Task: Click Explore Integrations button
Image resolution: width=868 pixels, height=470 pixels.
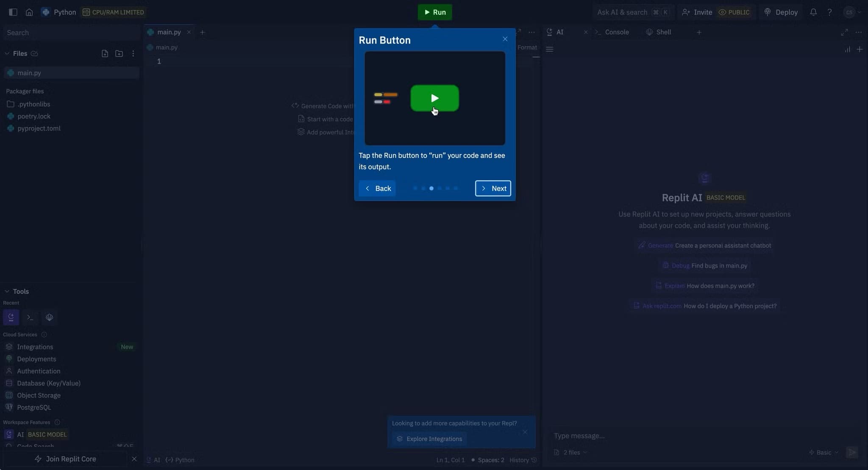Action: click(x=429, y=439)
